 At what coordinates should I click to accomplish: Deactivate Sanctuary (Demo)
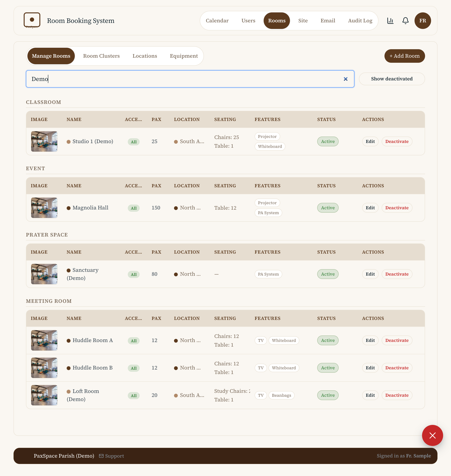pos(397,274)
